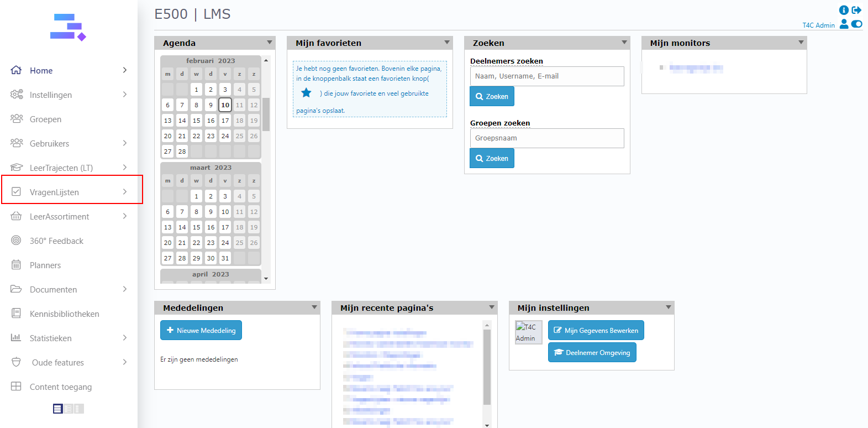868x428 pixels.
Task: Click the user profile icon beside T4C Admin
Action: coord(844,24)
